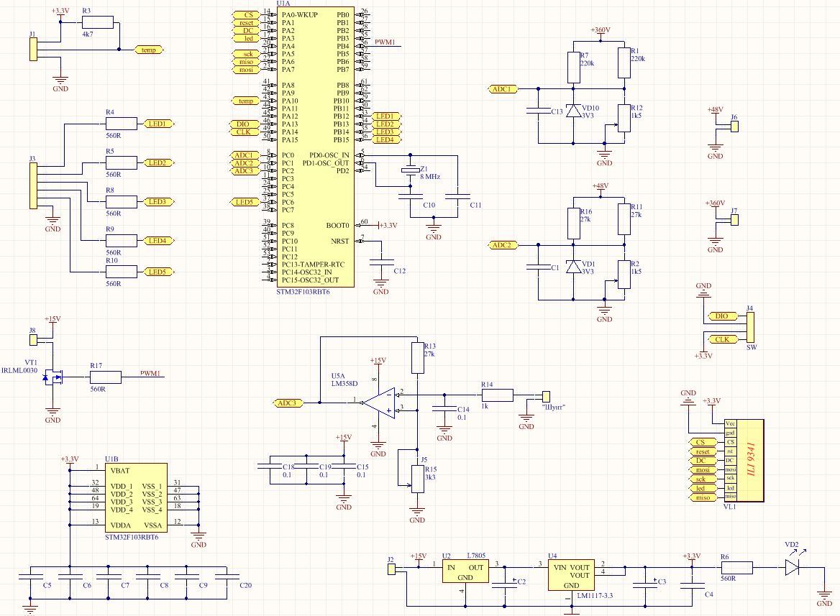Select the STM32F103RBT6 U1A microcontroller block
Viewport: 840px width, 616px height.
coord(315,148)
